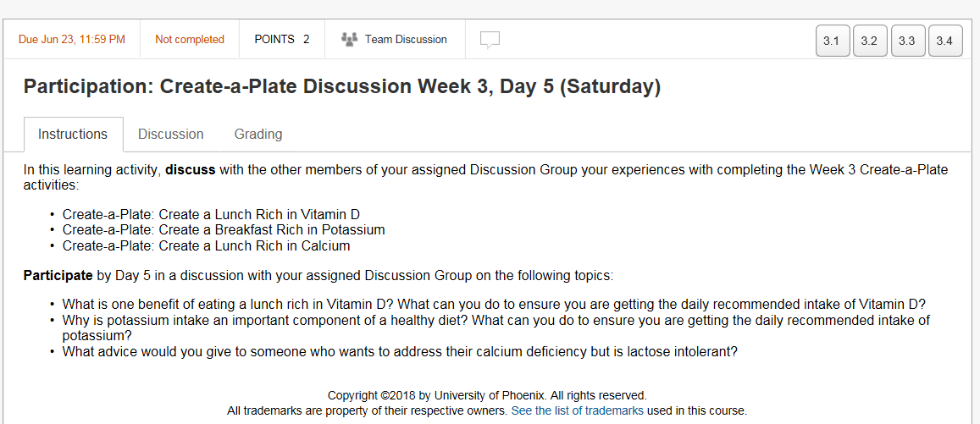Select the Instructions tab
This screenshot has height=424, width=980.
(73, 134)
